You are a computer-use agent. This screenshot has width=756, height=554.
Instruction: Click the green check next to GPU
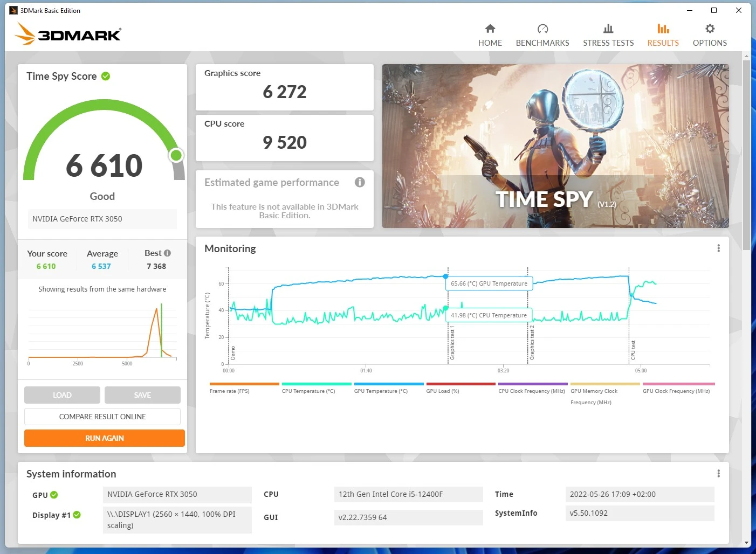[54, 495]
